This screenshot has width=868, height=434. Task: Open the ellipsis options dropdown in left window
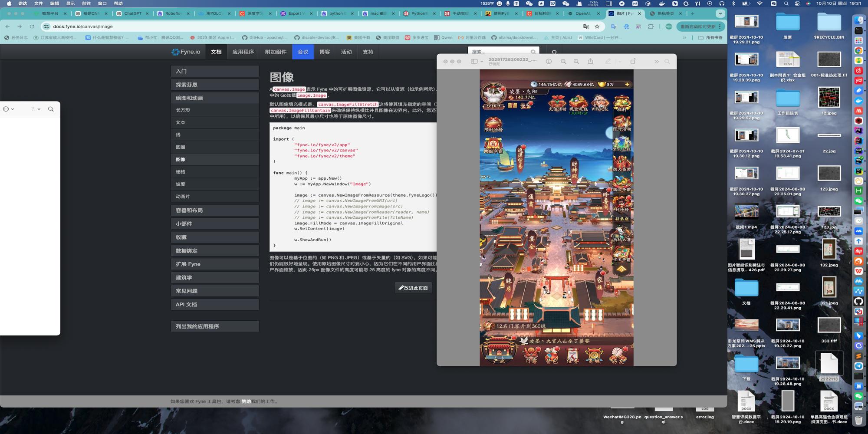(9, 109)
